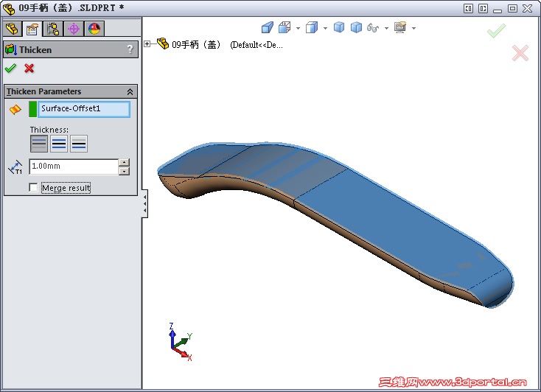
Task: Choose Thicken Side 1 option
Action: pyautogui.click(x=39, y=144)
